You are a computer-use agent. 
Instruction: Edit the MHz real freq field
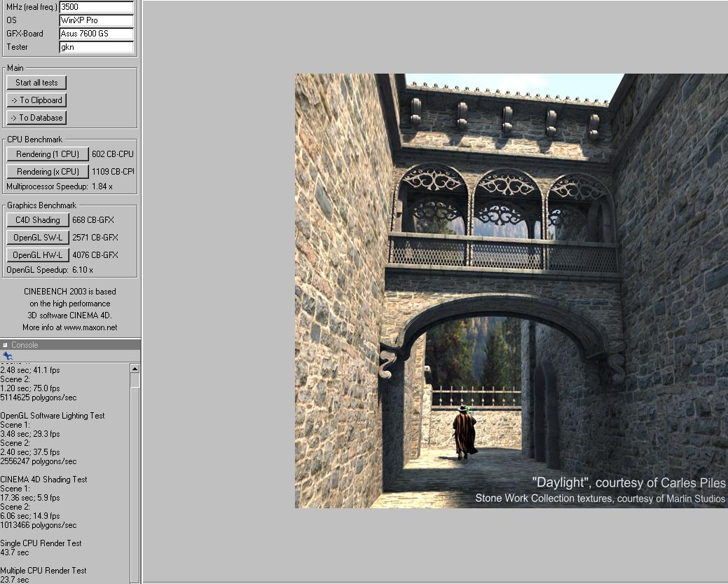coord(97,7)
